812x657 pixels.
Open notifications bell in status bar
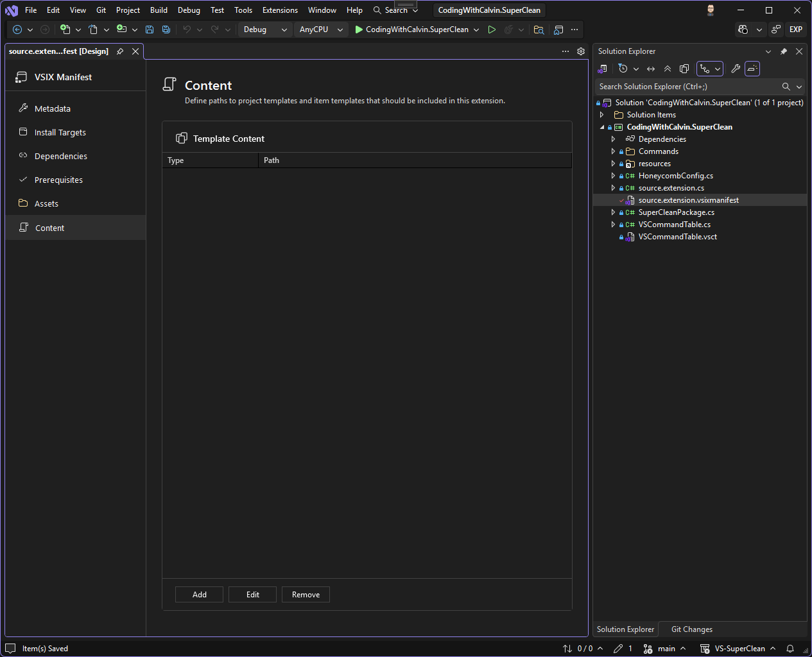790,649
